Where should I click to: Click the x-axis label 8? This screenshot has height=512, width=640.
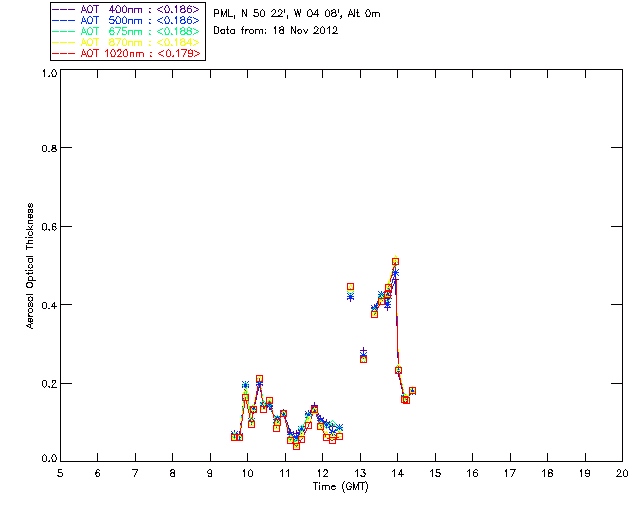pos(173,473)
